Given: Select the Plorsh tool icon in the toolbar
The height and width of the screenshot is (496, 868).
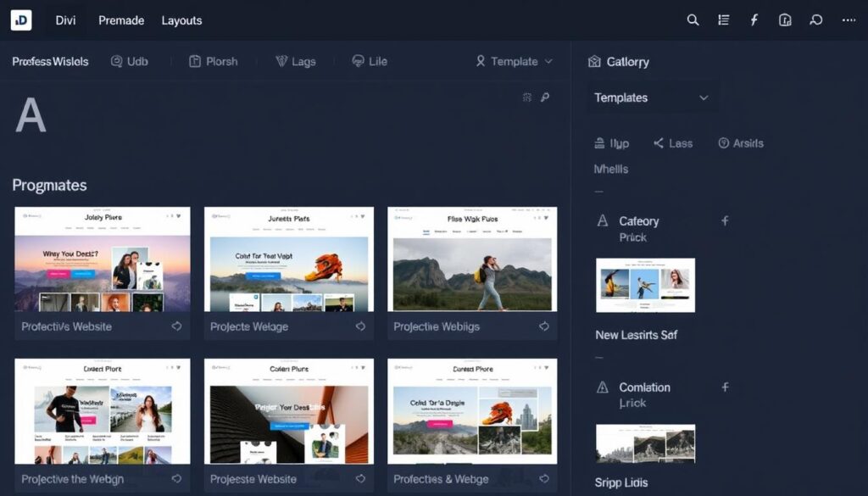Looking at the screenshot, I should pyautogui.click(x=197, y=61).
